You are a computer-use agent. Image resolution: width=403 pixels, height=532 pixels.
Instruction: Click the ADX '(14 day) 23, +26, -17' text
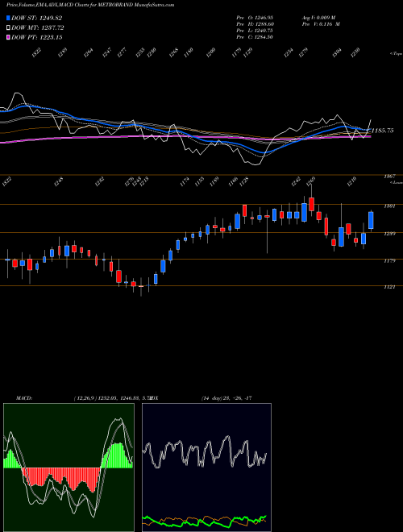point(226,398)
